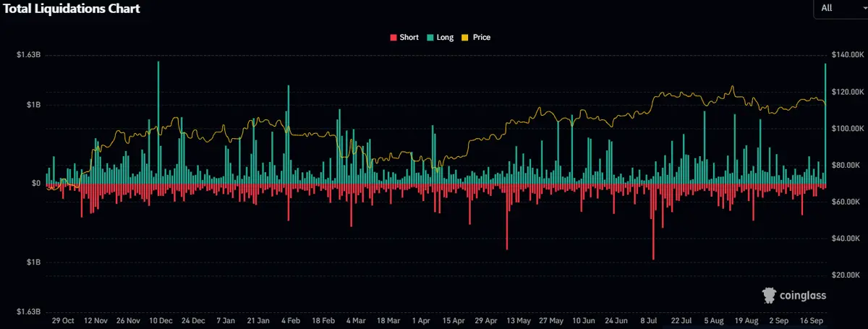868x329 pixels.
Task: Click the 2 Sep date label
Action: (779, 320)
